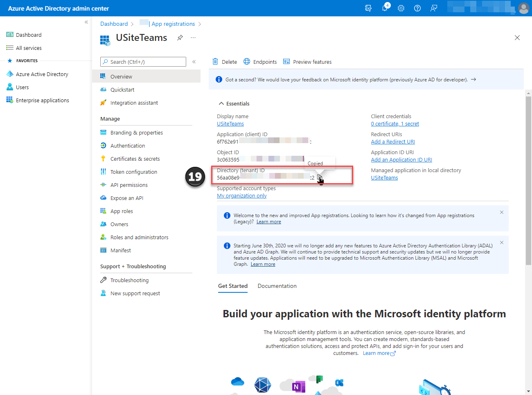Go to Dashboard breadcrumb
The height and width of the screenshot is (395, 532).
pos(114,24)
